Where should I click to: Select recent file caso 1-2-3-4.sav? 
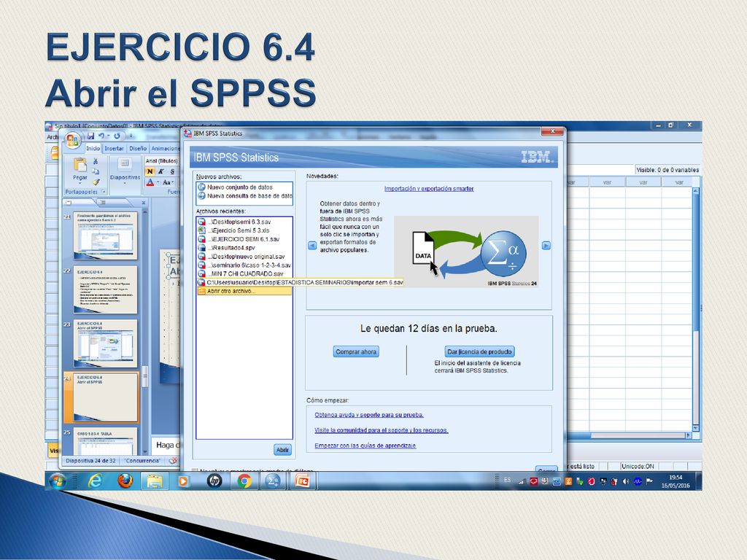pyautogui.click(x=244, y=265)
